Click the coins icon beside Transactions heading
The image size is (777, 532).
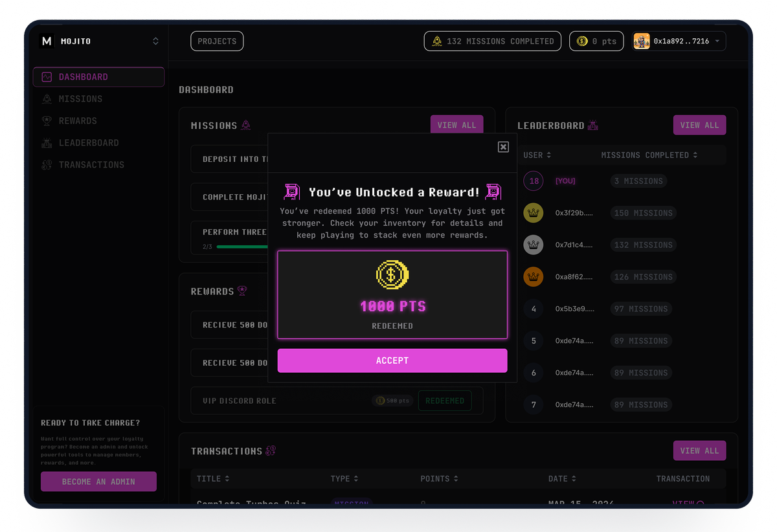[x=271, y=450]
